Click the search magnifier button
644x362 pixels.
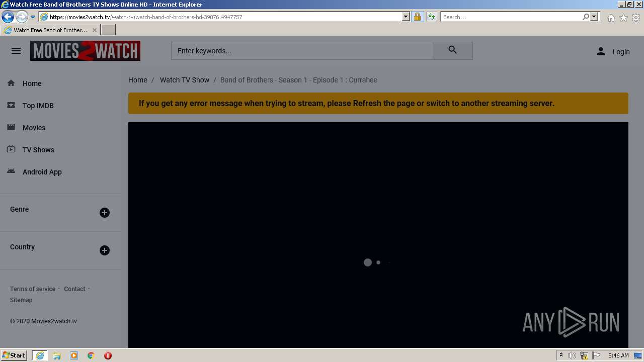[453, 50]
